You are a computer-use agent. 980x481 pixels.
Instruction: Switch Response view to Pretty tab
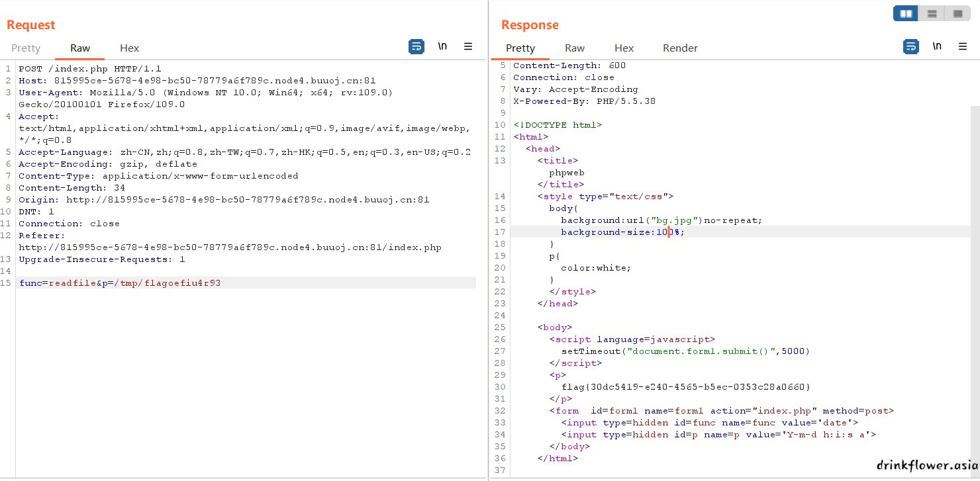click(x=520, y=48)
